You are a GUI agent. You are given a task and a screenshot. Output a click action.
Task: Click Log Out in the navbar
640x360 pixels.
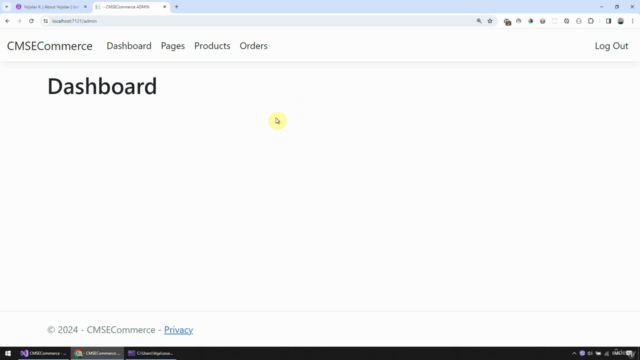click(611, 46)
